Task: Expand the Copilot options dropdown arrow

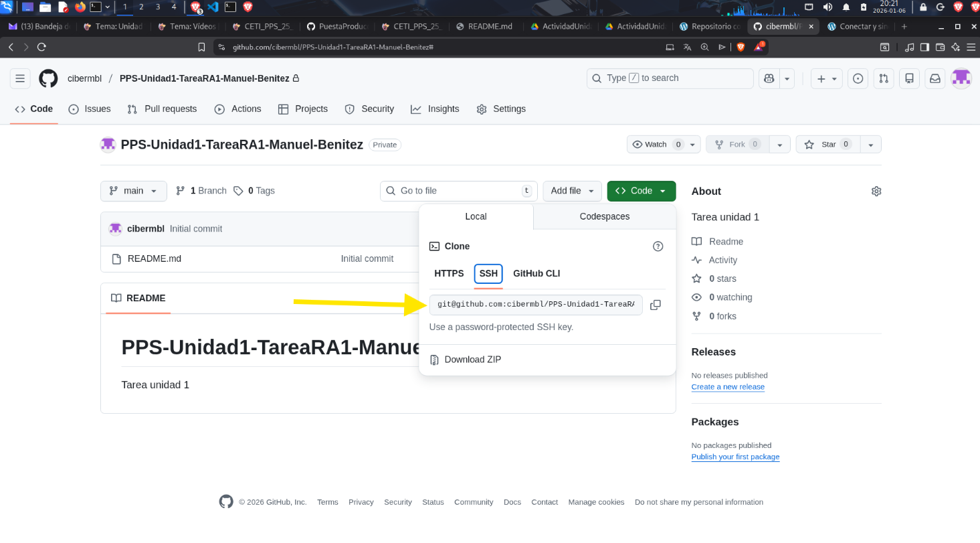Action: click(787, 78)
